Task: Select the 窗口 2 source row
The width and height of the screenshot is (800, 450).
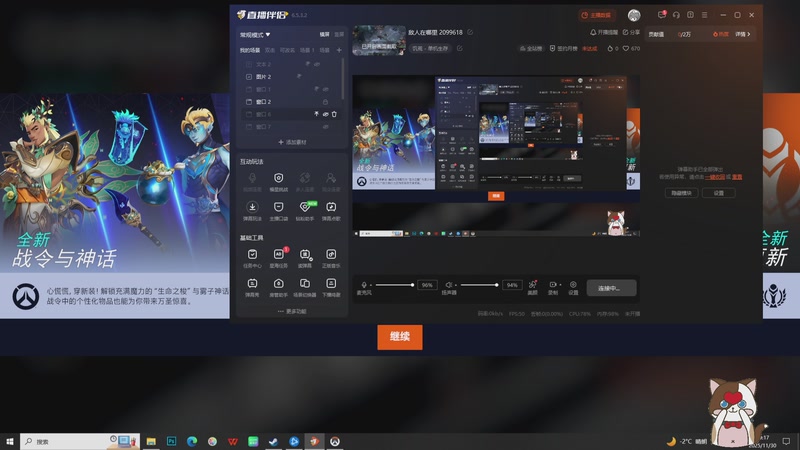Action: pos(291,102)
